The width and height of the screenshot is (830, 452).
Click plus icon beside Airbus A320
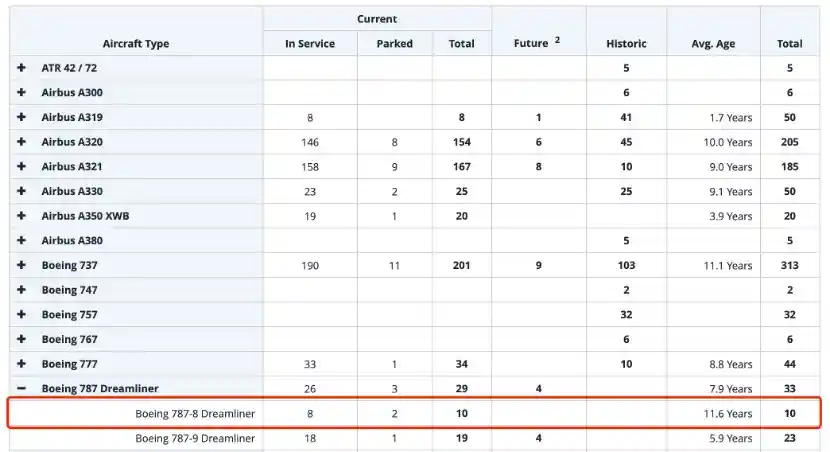tap(21, 142)
